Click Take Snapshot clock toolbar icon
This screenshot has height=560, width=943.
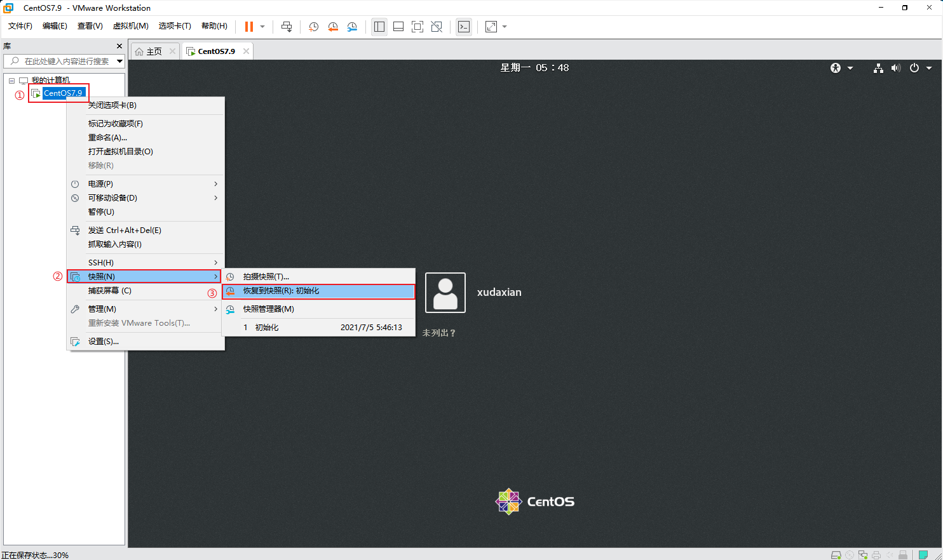313,27
